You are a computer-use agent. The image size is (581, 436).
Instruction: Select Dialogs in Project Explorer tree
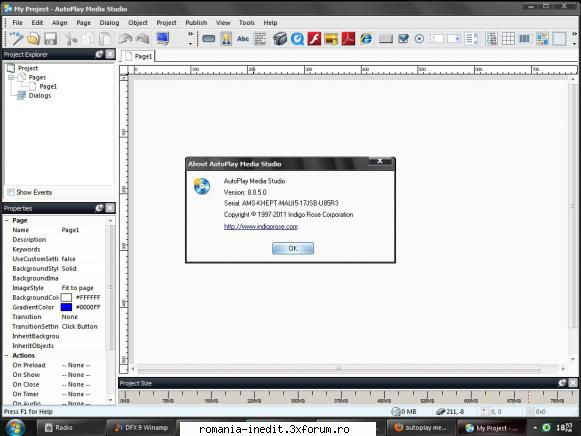pos(40,96)
